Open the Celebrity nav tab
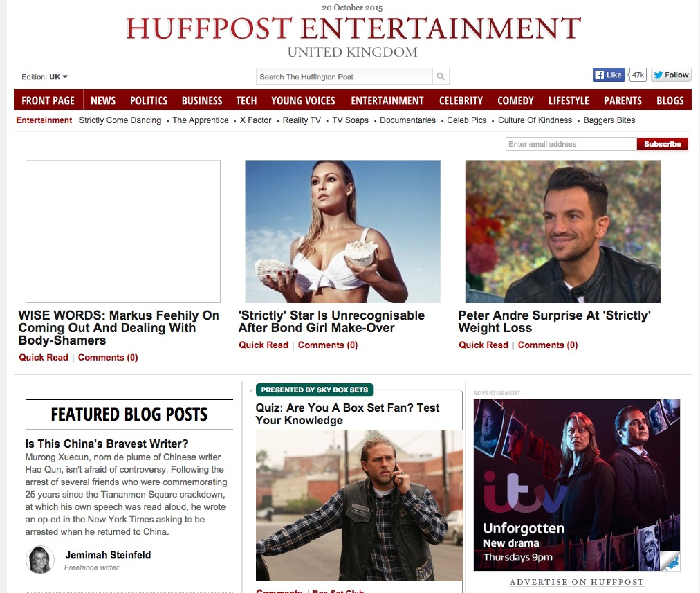700x593 pixels. 461,100
